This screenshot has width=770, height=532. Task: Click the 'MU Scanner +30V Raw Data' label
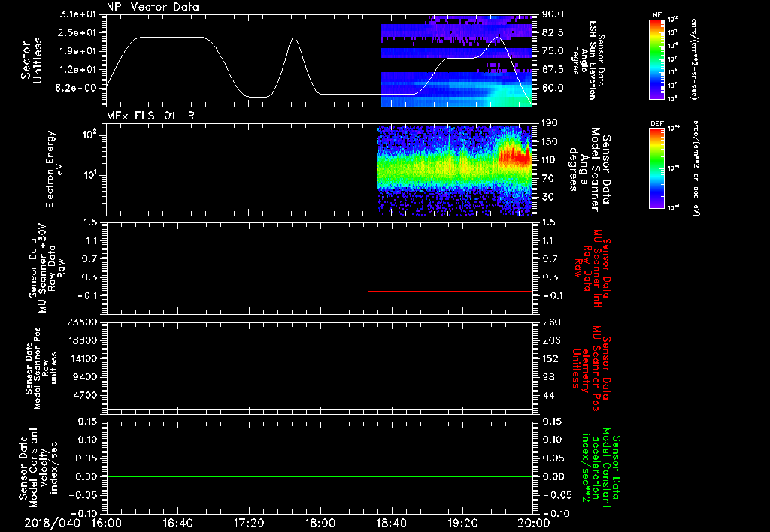point(47,269)
